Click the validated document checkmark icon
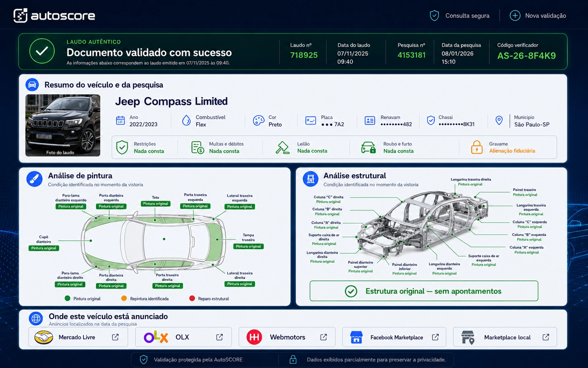The width and height of the screenshot is (588, 368). [42, 51]
